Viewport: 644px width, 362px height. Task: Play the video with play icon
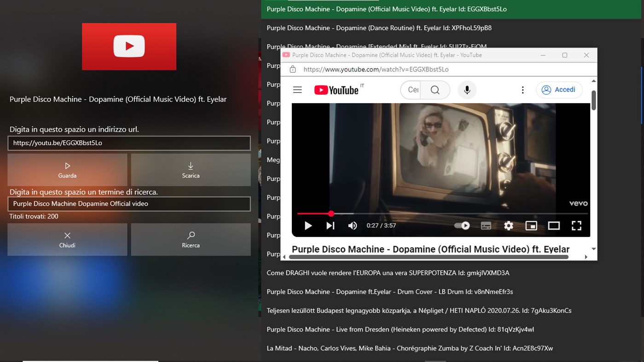308,225
